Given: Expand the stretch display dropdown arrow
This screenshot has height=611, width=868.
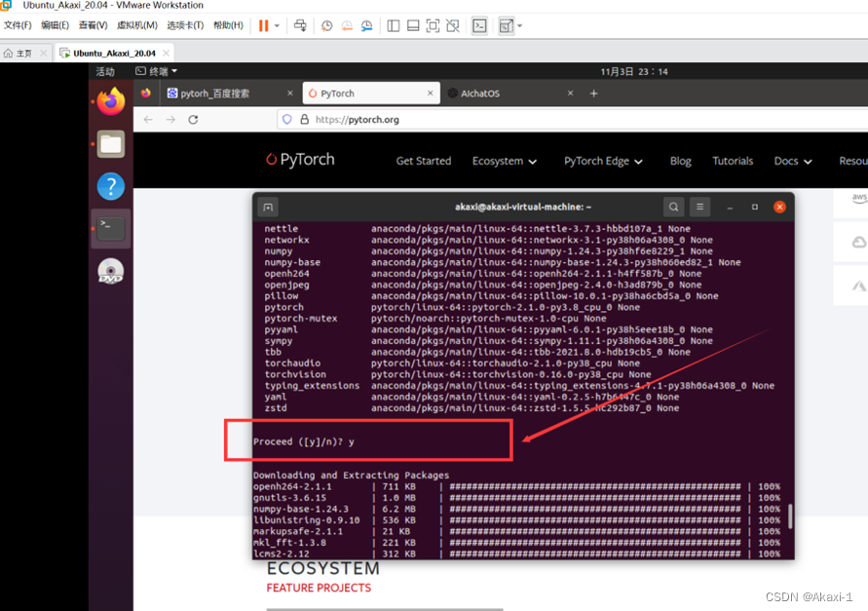Looking at the screenshot, I should click(x=520, y=25).
